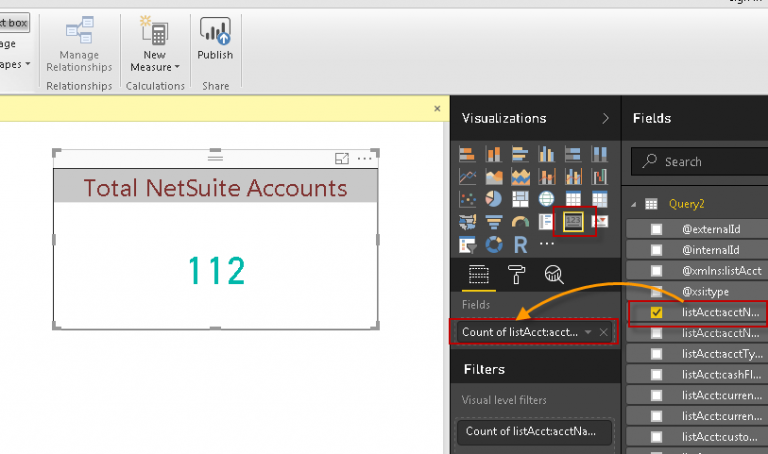Click the 112 card value
The image size is (768, 454).
point(216,271)
